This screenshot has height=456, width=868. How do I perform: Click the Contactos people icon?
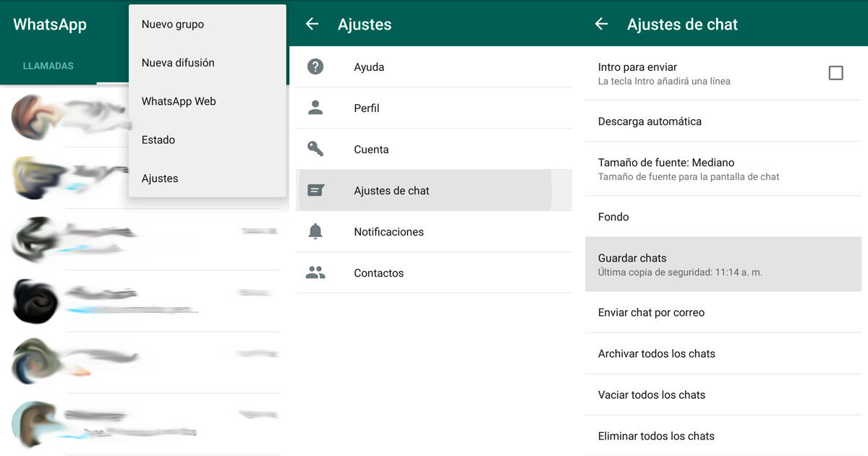click(315, 272)
